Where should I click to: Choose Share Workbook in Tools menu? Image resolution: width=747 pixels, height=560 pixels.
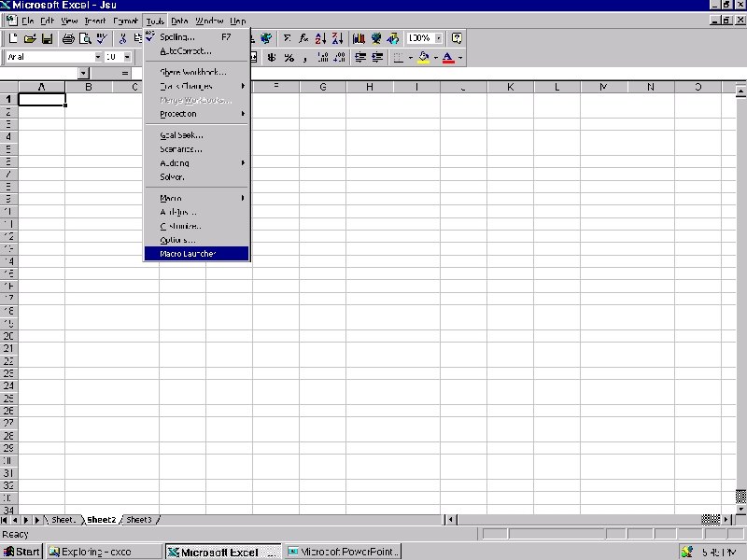tap(196, 73)
